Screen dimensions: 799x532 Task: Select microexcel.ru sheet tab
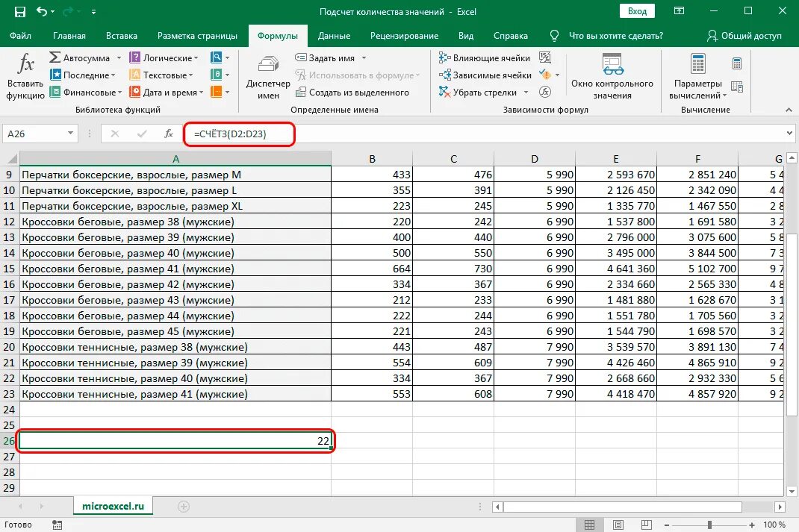click(x=113, y=507)
